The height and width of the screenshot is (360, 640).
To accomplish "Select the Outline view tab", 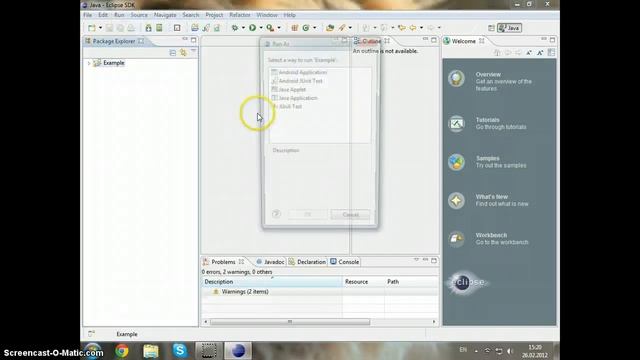I will pos(371,41).
